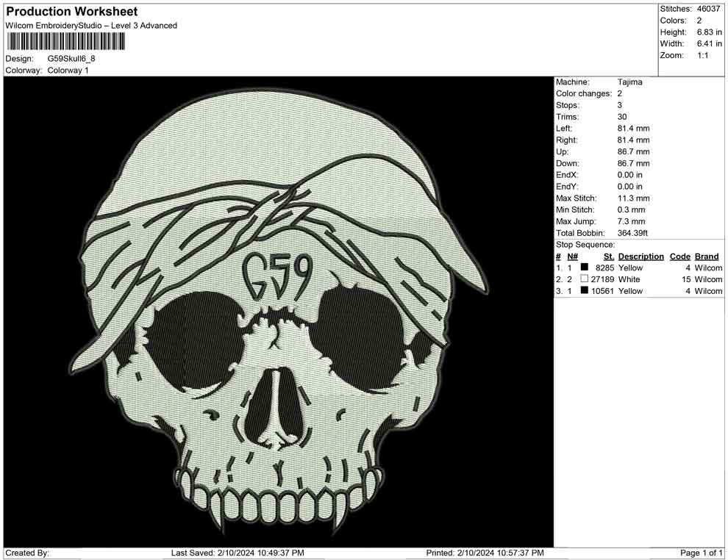
Task: Click the Description column header
Action: click(640, 256)
